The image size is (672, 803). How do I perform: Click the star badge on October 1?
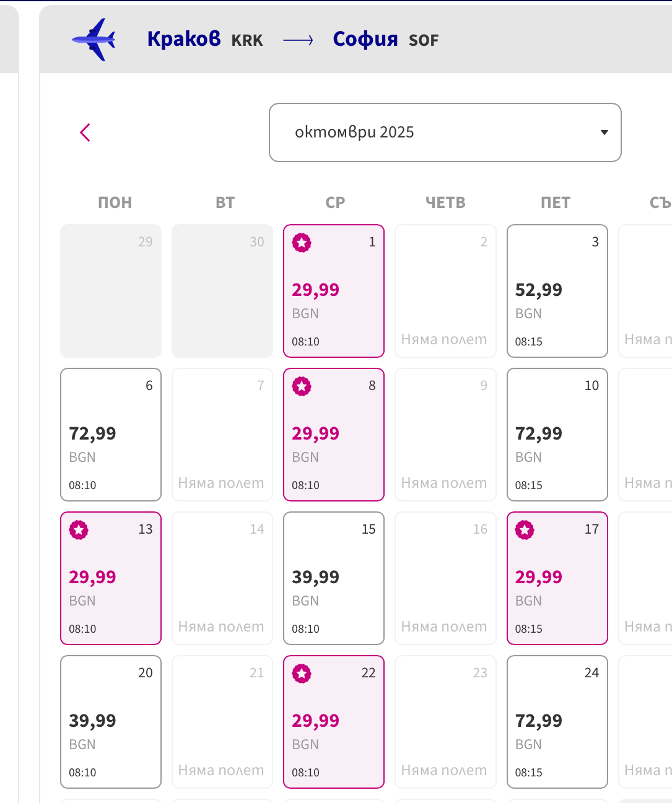pyautogui.click(x=302, y=243)
